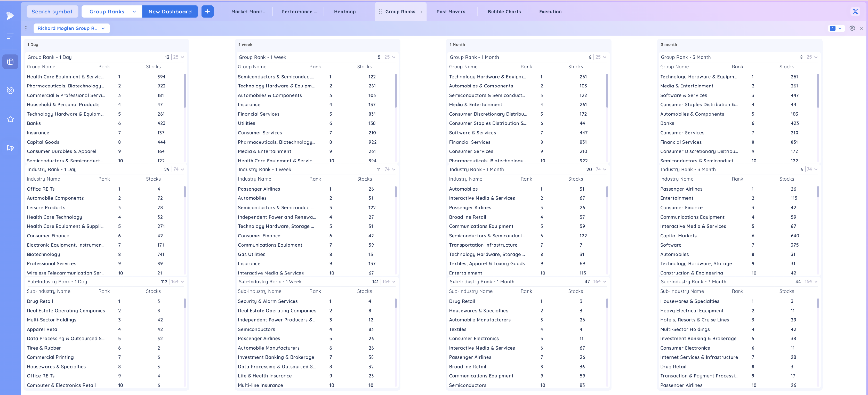868x395 pixels.
Task: Switch to the Heatmap tab
Action: 345,12
